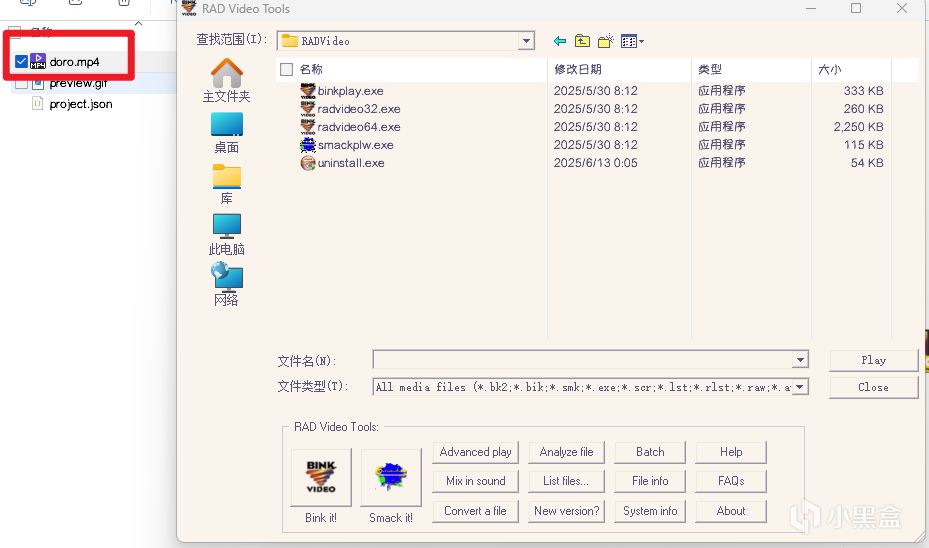The image size is (929, 548).
Task: Click Mix in sound button
Action: pyautogui.click(x=476, y=481)
